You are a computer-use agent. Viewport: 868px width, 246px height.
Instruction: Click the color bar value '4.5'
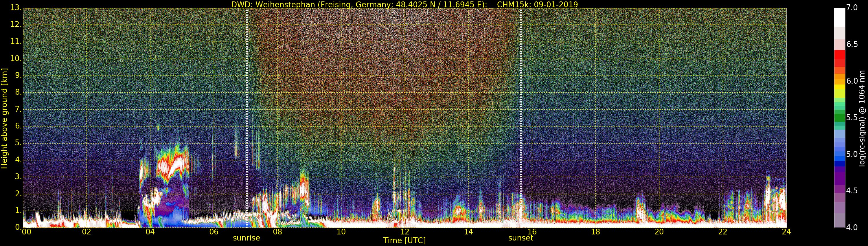pyautogui.click(x=852, y=191)
